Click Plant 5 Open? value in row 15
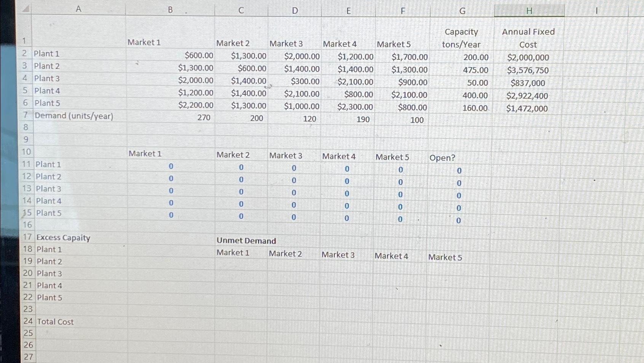Screen dimensions: 644x363 coord(459,221)
